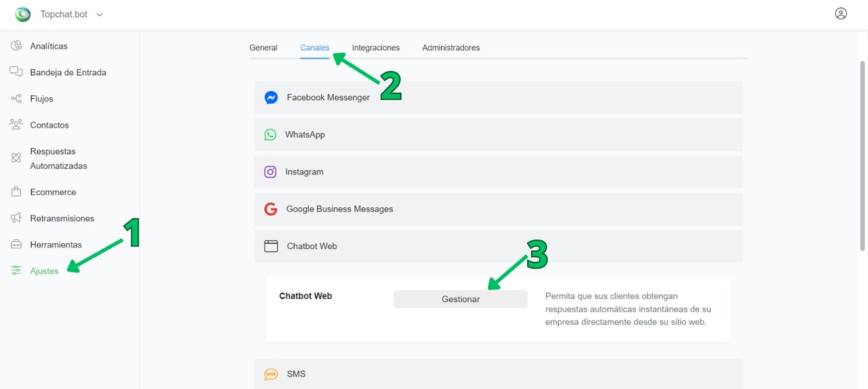Open Herramientas in the sidebar
The width and height of the screenshot is (868, 389).
pos(56,245)
